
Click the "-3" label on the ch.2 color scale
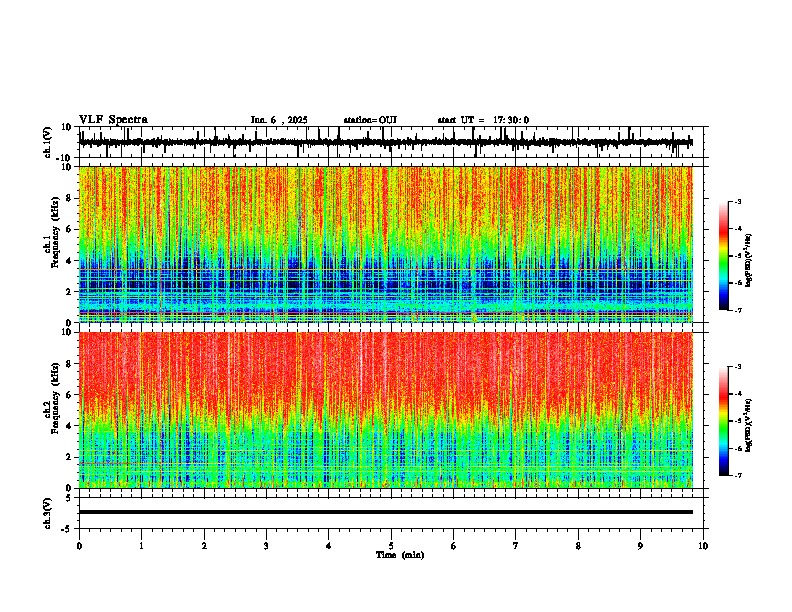738,367
